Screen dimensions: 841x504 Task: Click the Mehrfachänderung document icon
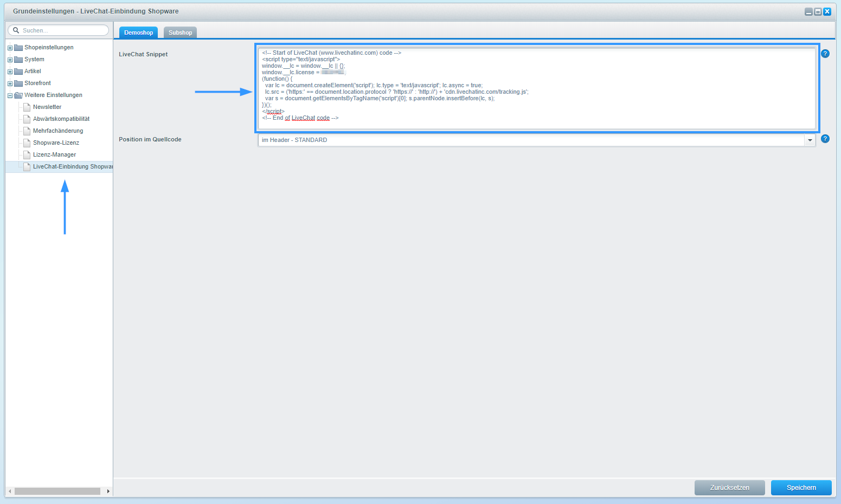(x=27, y=131)
